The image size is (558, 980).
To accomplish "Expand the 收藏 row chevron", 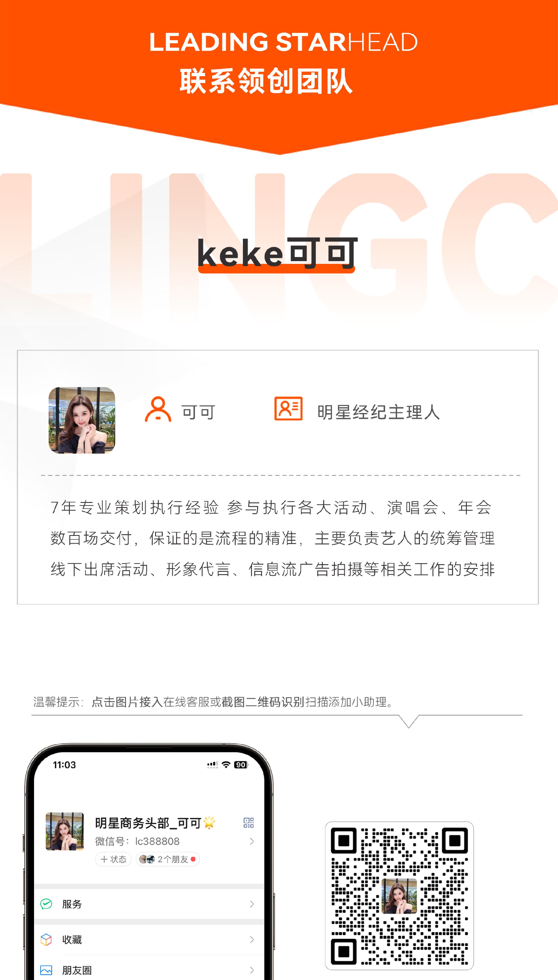I will 252,939.
